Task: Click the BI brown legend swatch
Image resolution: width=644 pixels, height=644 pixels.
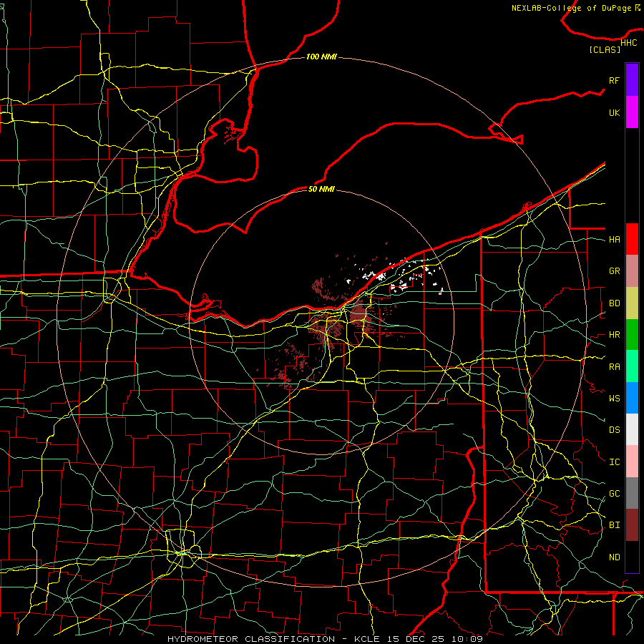Action: pyautogui.click(x=632, y=525)
